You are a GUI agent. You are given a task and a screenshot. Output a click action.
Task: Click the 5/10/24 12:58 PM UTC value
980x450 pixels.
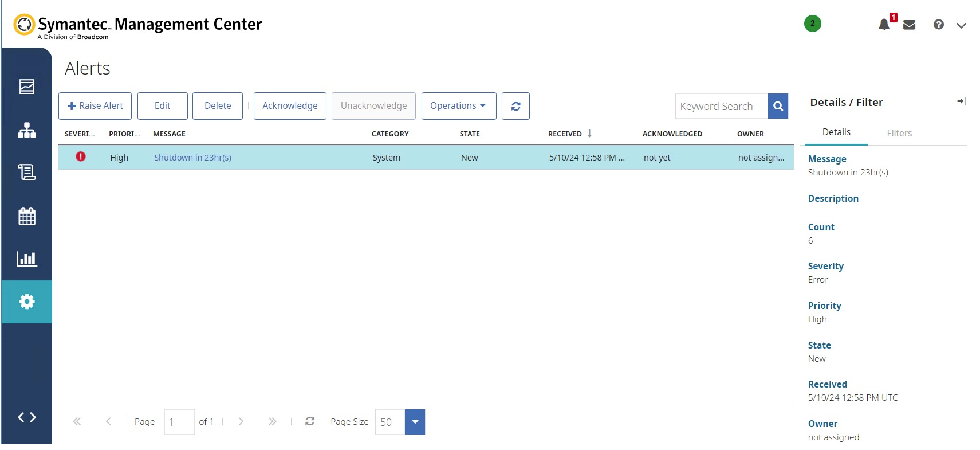(x=853, y=398)
